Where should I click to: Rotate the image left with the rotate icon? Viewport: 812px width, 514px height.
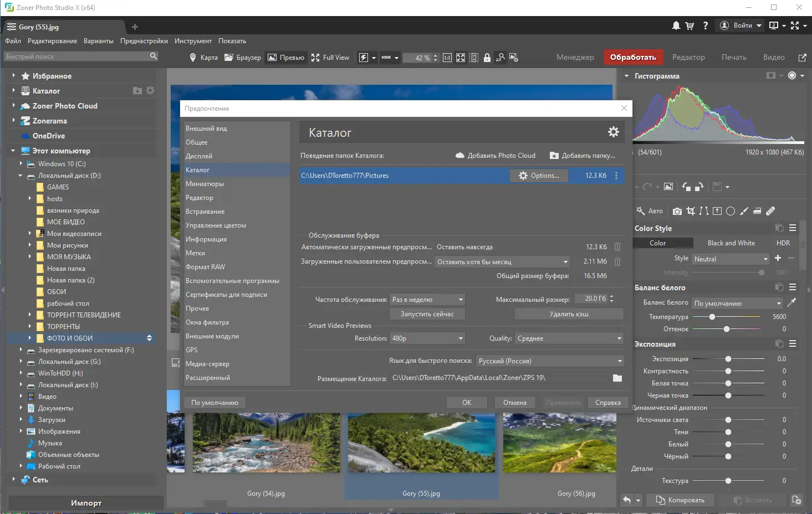pyautogui.click(x=686, y=187)
